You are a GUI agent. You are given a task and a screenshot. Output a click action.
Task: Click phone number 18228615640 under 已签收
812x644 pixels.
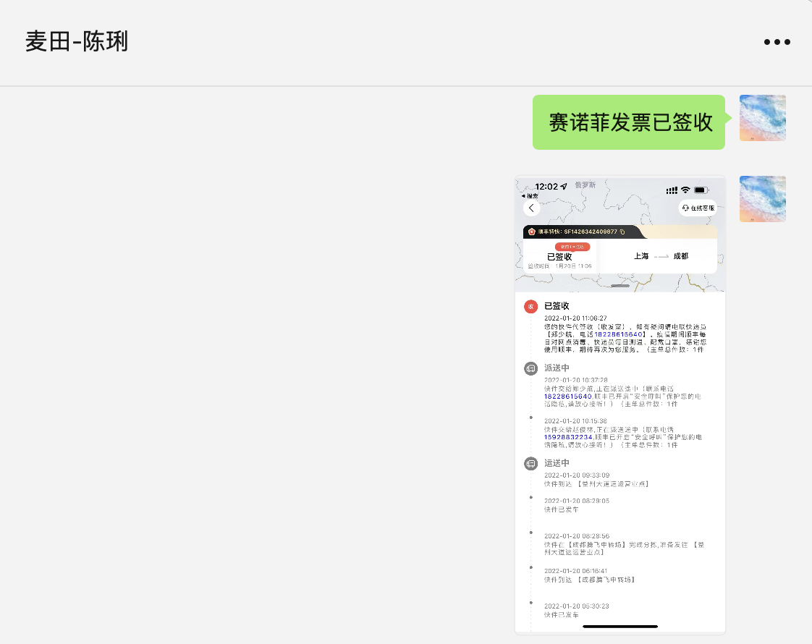[x=619, y=335]
